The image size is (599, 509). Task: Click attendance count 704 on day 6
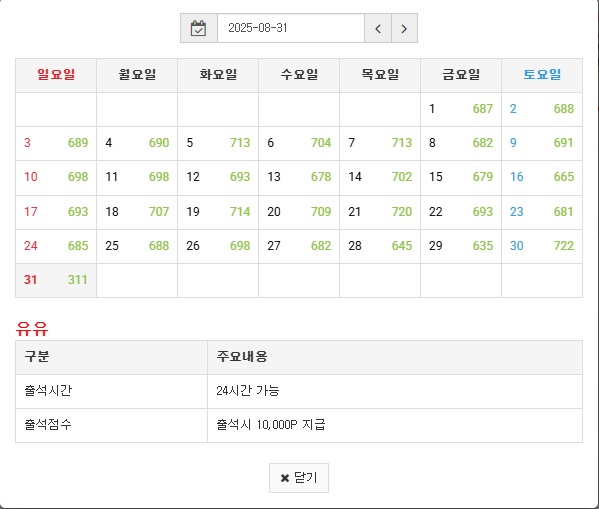(321, 143)
